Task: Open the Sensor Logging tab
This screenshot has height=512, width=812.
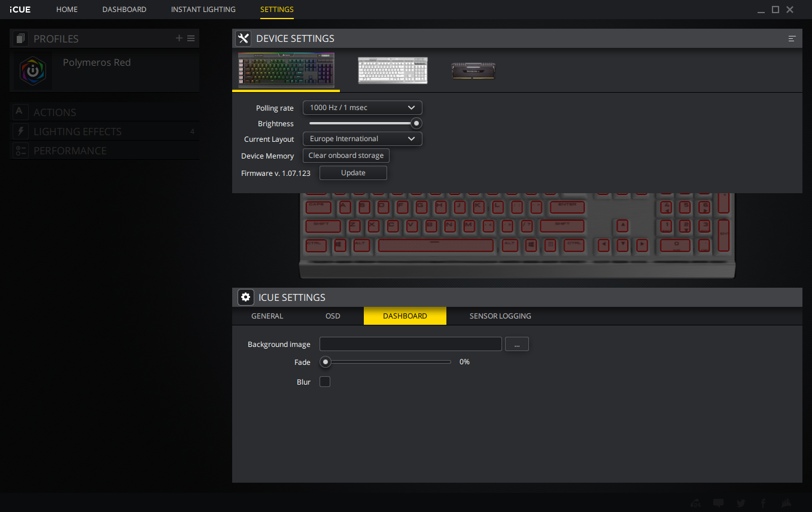Action: click(x=500, y=316)
